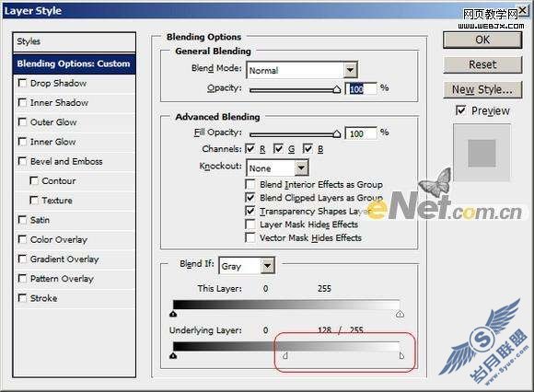
Task: Click the Fill Opacity slider handle
Action: tap(336, 133)
